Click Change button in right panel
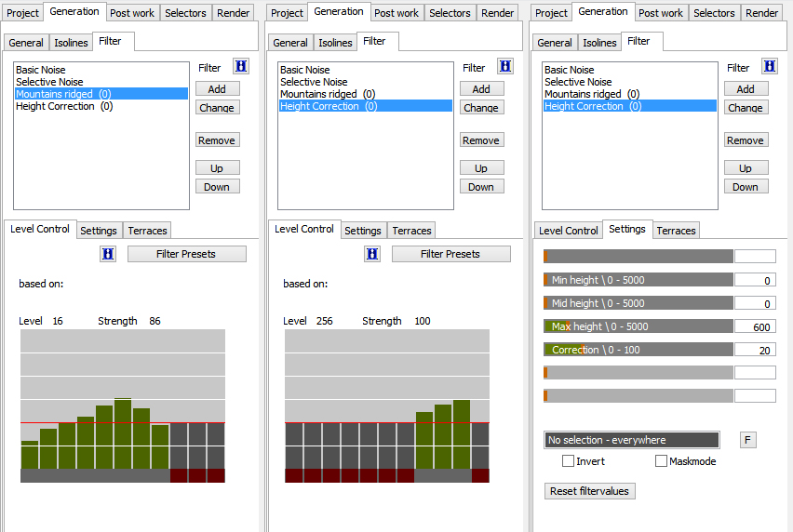Screen dimensions: 793x532 tap(746, 108)
